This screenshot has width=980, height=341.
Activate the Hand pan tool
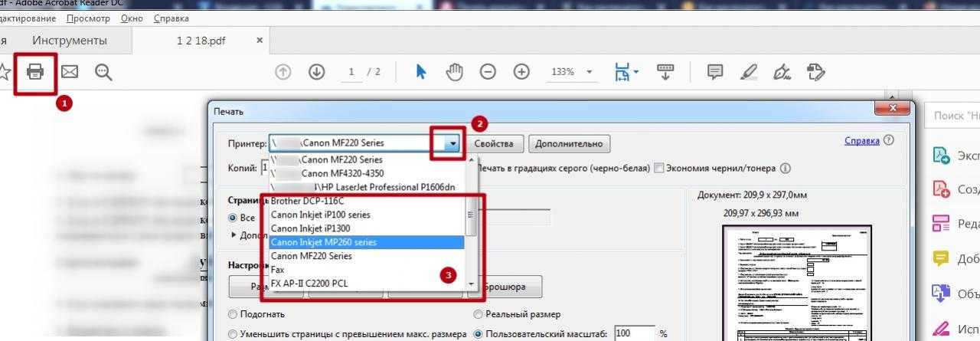455,72
